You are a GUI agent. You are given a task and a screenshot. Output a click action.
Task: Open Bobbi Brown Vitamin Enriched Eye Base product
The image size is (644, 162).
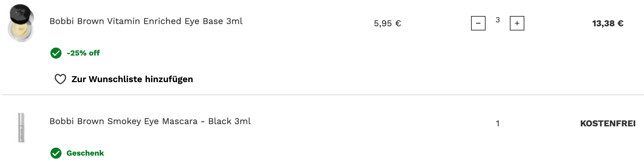(146, 21)
